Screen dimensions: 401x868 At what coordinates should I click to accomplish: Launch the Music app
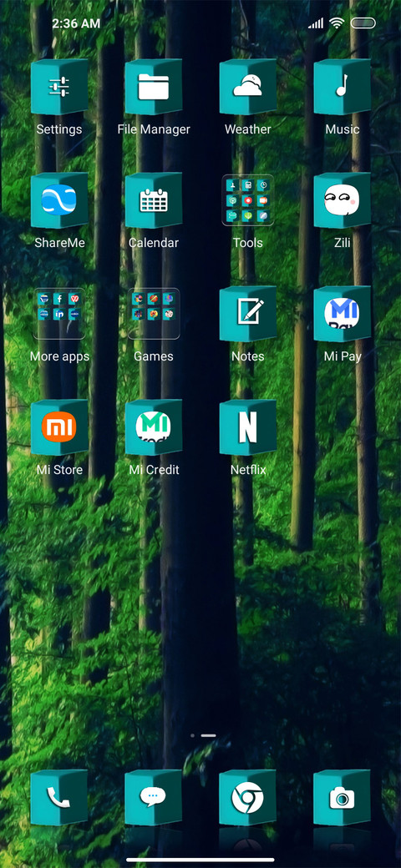tap(342, 87)
